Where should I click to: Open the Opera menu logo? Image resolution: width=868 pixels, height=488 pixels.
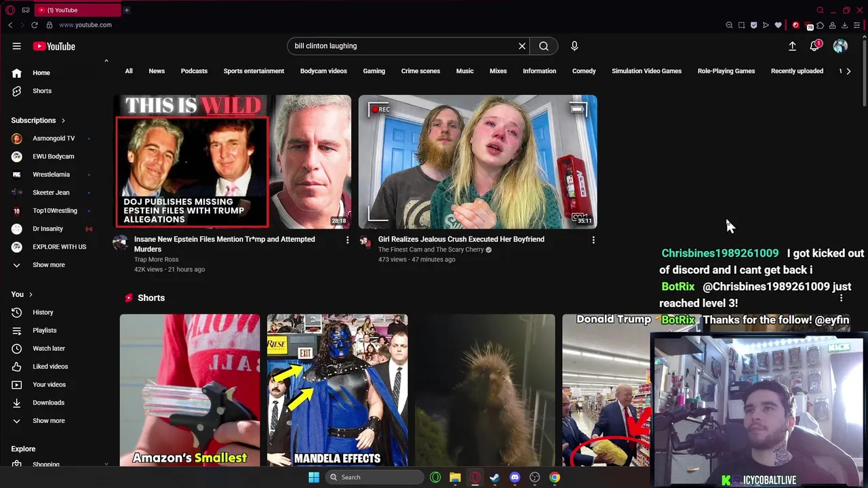click(x=10, y=10)
